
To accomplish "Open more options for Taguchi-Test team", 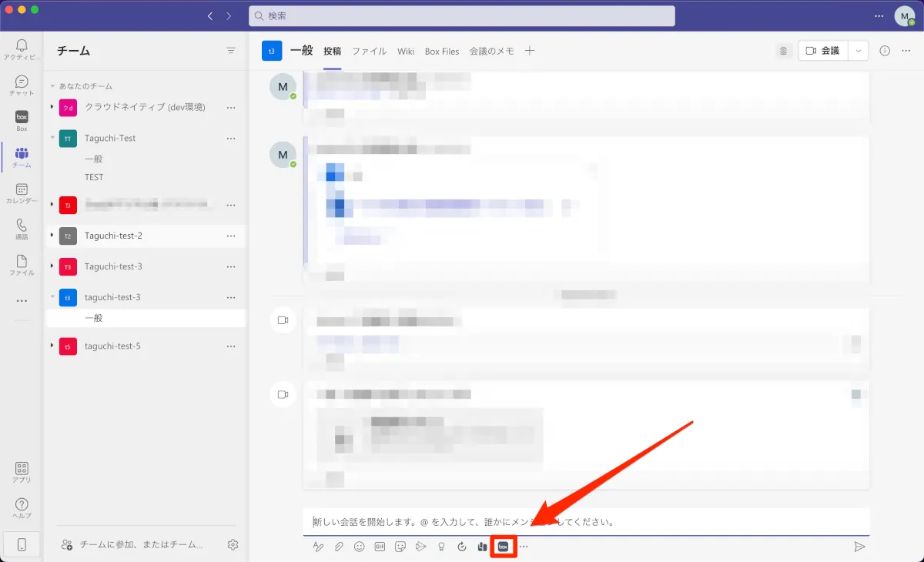I will click(x=231, y=139).
